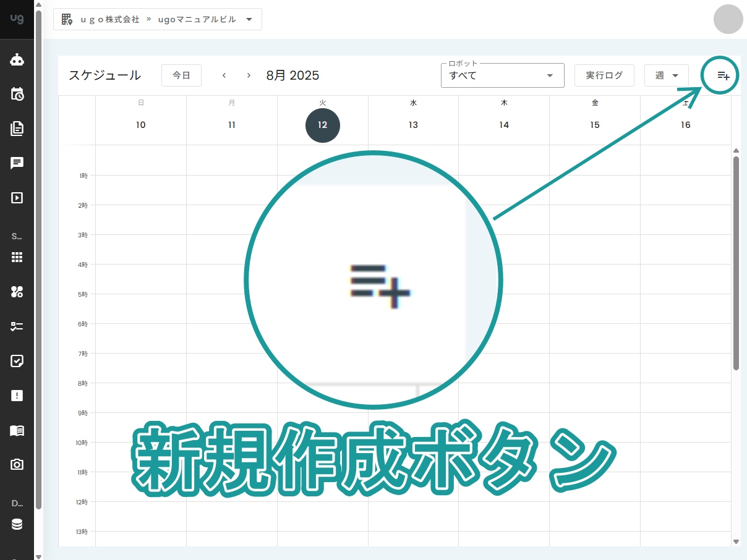Open the camera sidebar icon

pos(17,464)
